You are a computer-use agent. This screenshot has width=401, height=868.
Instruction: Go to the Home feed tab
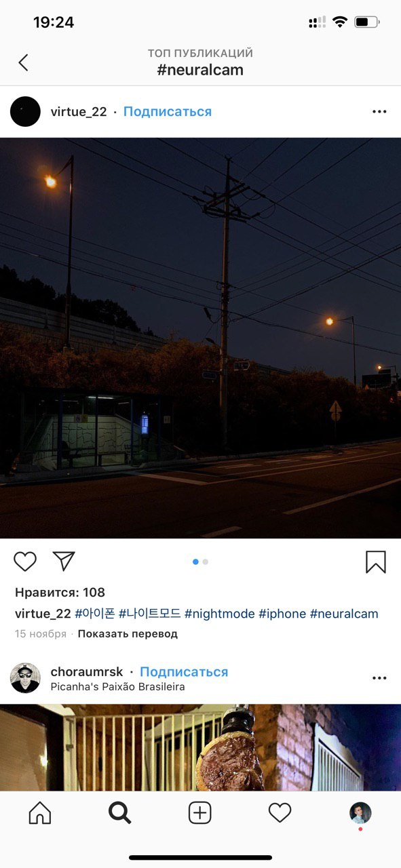(40, 812)
